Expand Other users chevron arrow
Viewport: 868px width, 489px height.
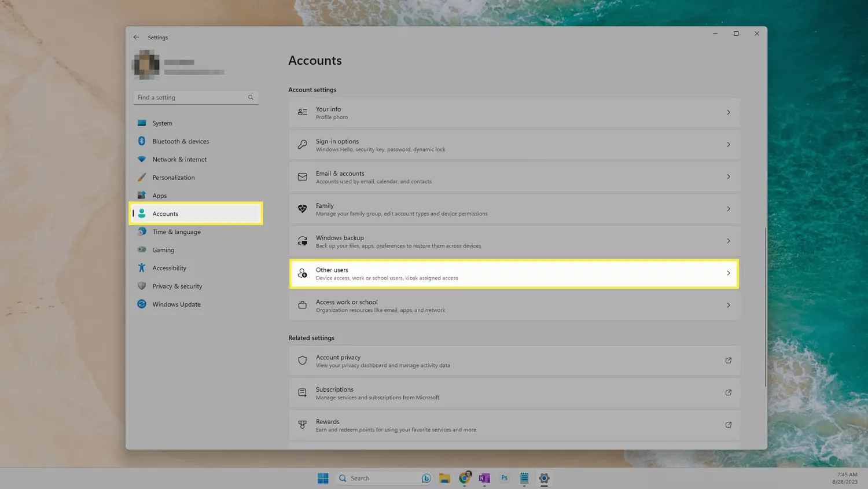[x=729, y=273]
